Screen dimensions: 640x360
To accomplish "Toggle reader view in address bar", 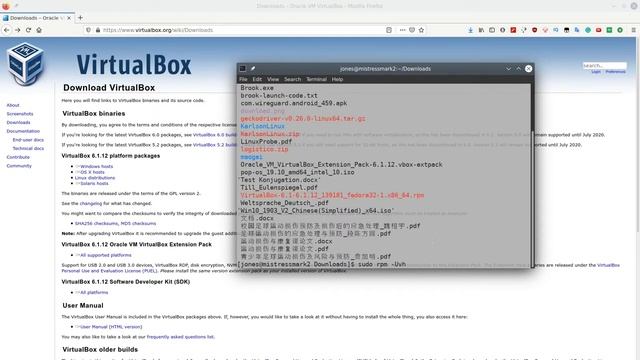I will (x=389, y=30).
